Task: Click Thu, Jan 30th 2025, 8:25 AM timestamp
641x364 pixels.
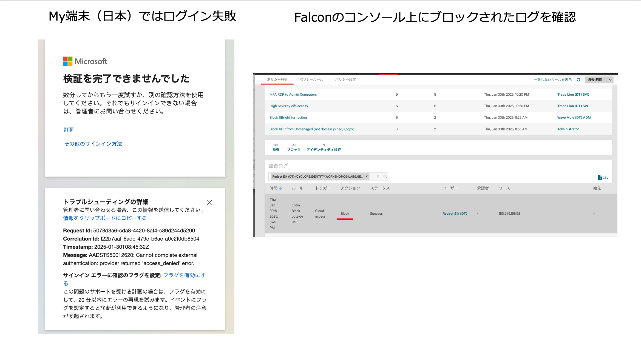Action: click(506, 118)
